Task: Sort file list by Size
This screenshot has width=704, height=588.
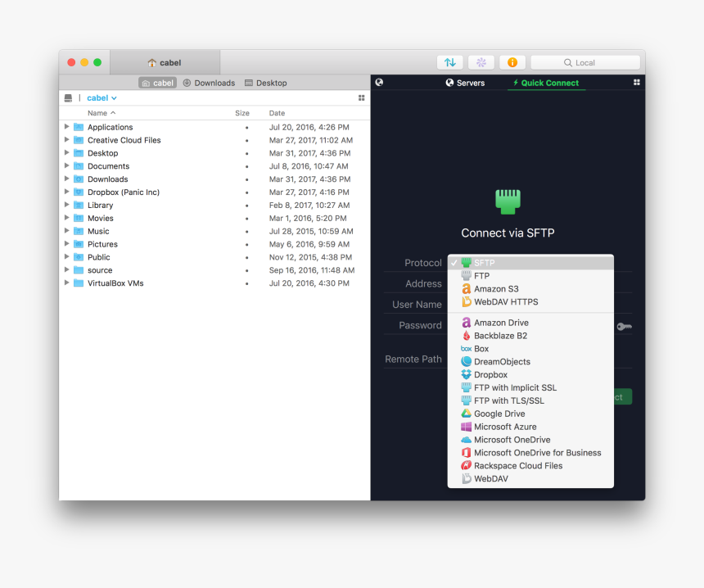Action: coord(242,113)
